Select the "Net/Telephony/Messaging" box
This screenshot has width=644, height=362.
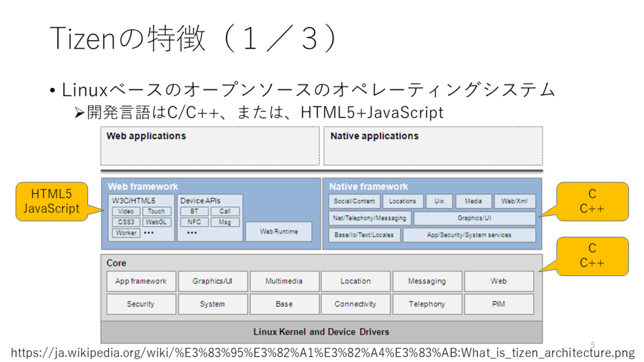(x=370, y=218)
